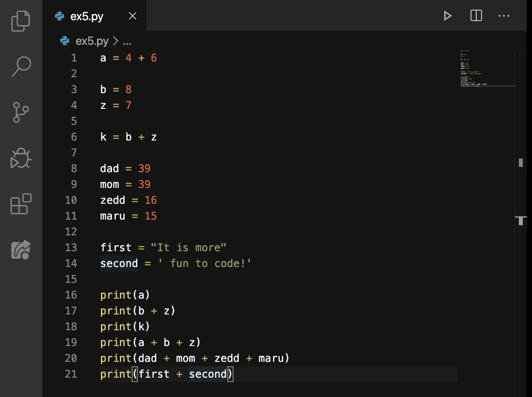Split the editor into two panes
Viewport: 532px width, 397px height.
pyautogui.click(x=476, y=16)
